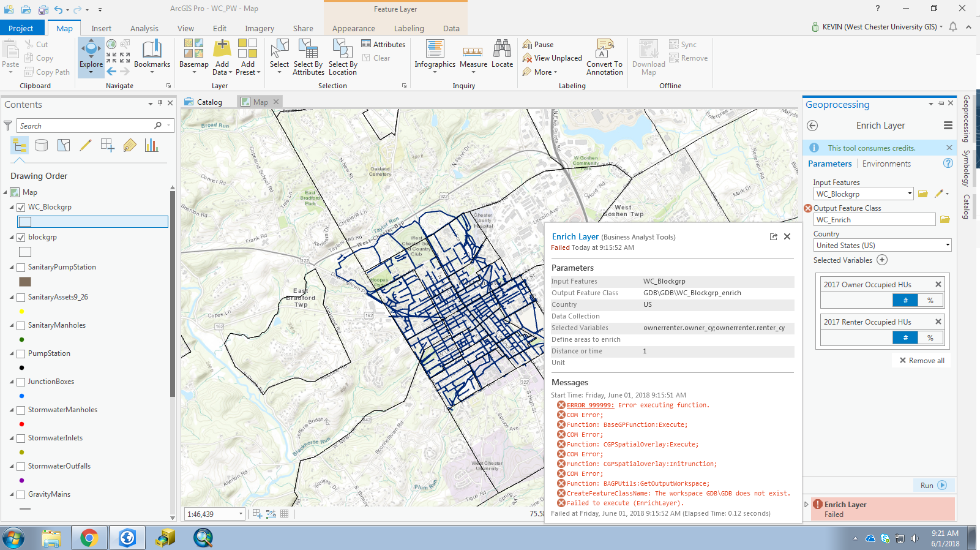Screen dimensions: 980x550
Task: Switch to List By Data Source
Action: 42,145
